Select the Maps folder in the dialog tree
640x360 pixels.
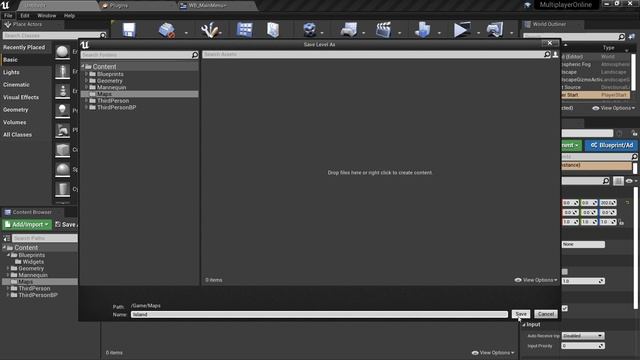pyautogui.click(x=140, y=94)
